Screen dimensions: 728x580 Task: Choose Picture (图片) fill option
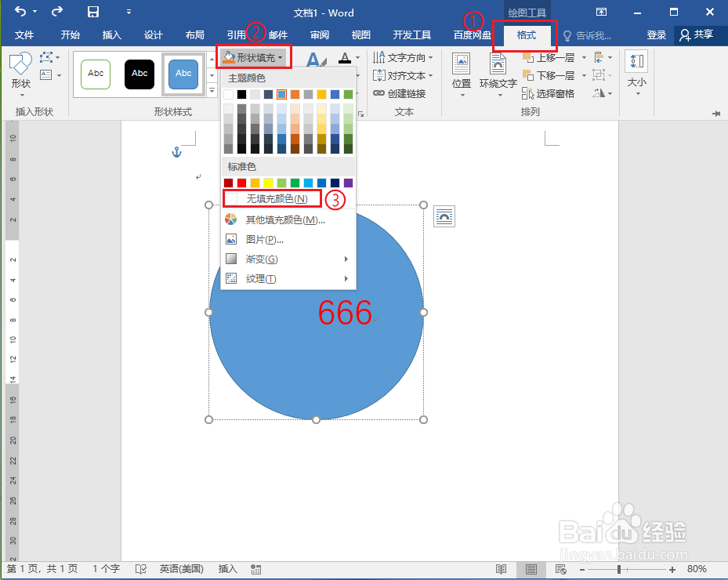click(288, 240)
